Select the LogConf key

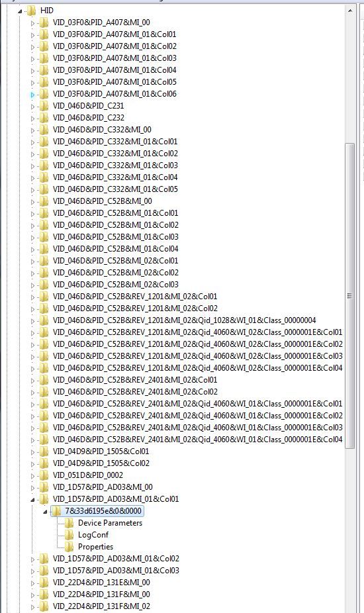[x=93, y=534]
